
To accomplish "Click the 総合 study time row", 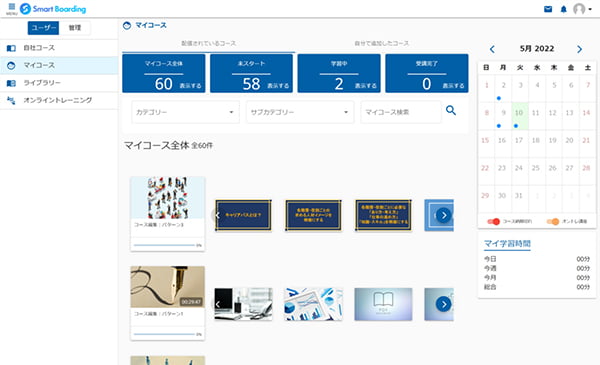I will click(x=537, y=287).
